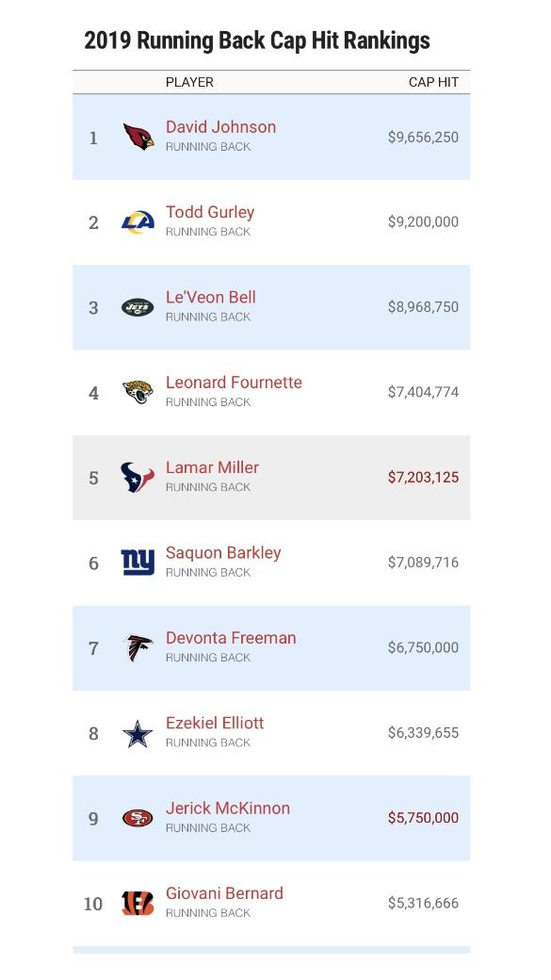This screenshot has width=551, height=980.
Task: Select the New York Giants logo
Action: (x=138, y=563)
